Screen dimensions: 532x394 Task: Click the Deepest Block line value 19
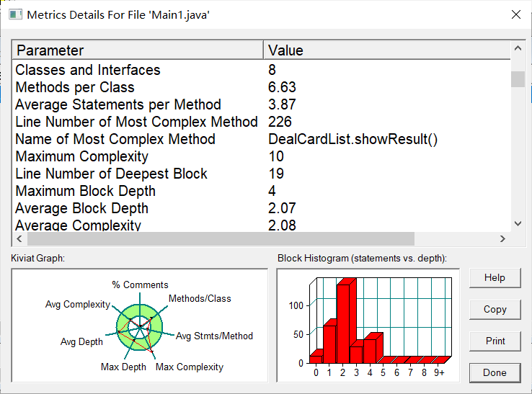pyautogui.click(x=276, y=174)
